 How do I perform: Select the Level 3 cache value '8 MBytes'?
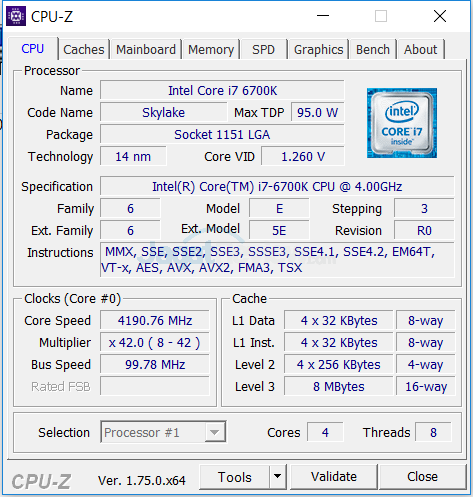tap(339, 386)
